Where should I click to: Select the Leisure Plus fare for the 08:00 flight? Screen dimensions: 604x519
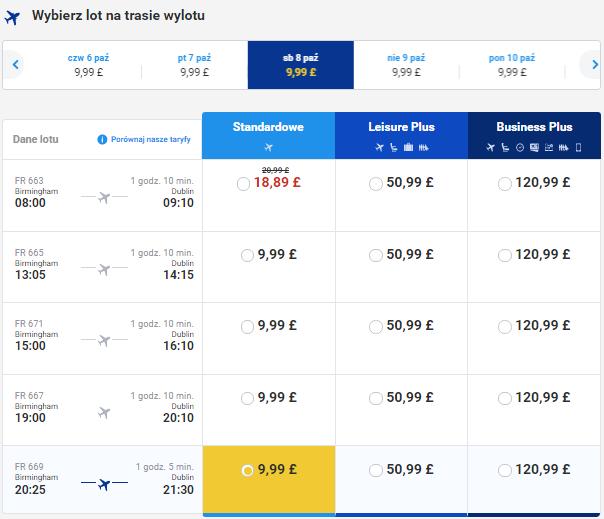(376, 183)
